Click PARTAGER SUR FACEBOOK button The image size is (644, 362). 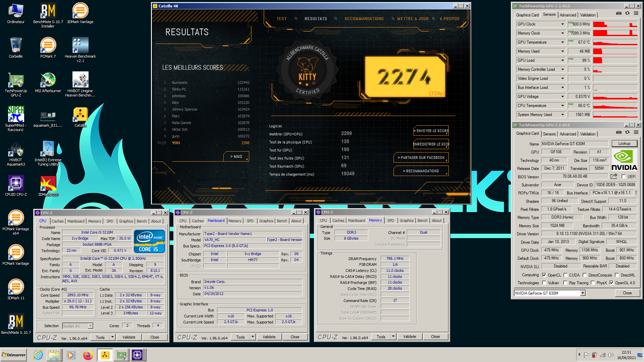click(421, 158)
